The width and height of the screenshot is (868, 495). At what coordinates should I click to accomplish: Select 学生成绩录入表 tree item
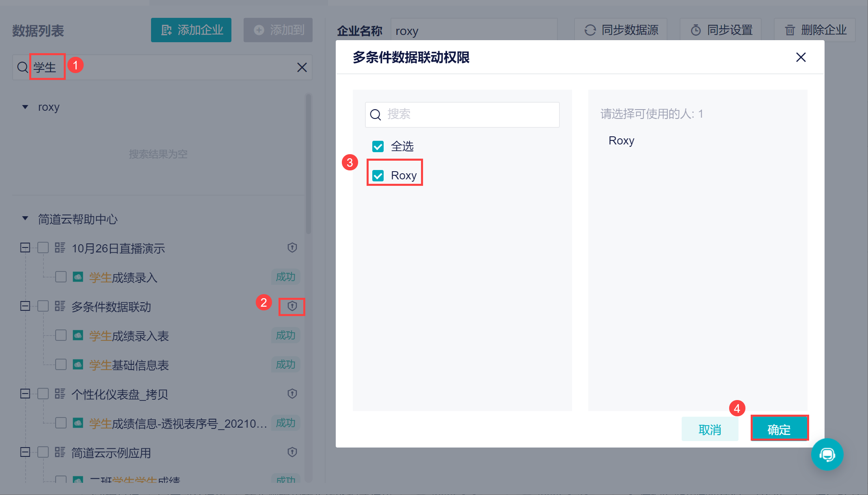point(129,336)
